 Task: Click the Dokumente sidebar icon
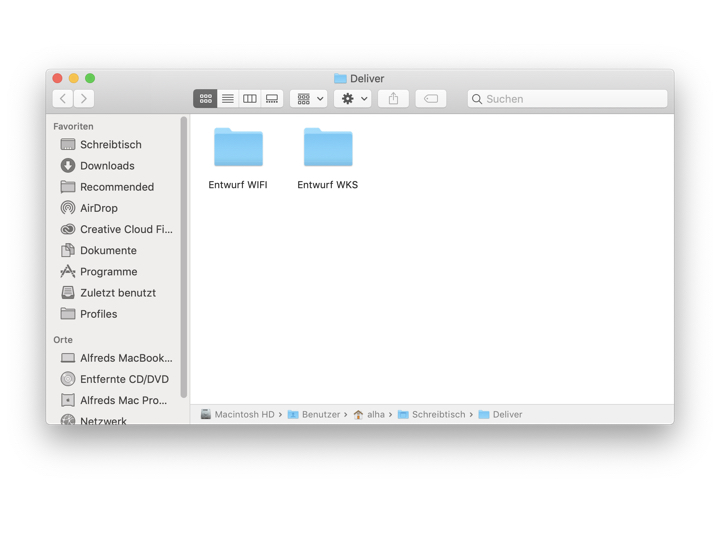(x=68, y=250)
